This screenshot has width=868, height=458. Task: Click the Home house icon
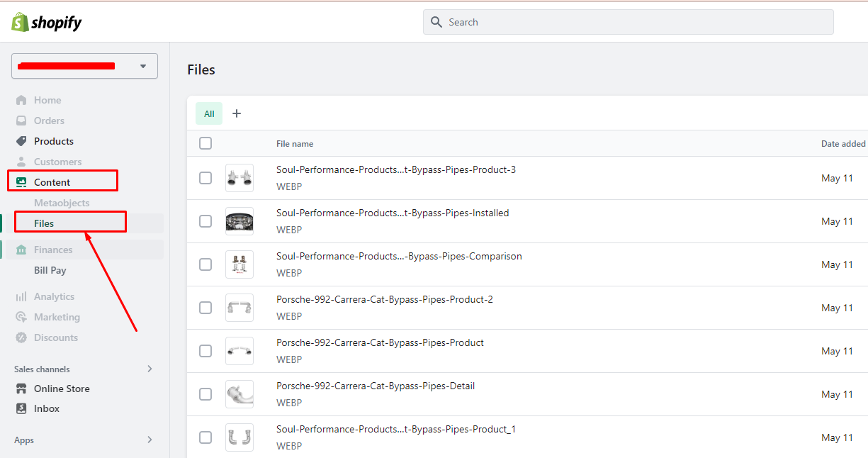click(x=21, y=100)
